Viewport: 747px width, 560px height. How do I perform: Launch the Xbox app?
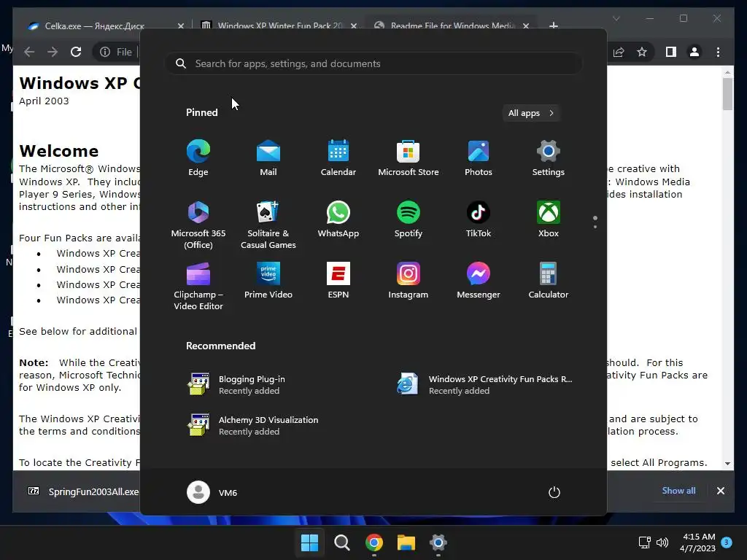point(549,219)
